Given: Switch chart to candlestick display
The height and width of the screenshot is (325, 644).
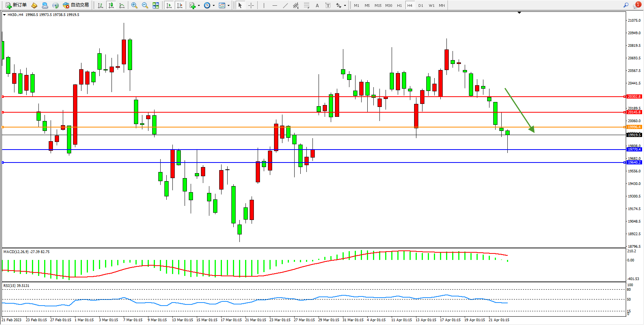Looking at the screenshot, I should [111, 5].
